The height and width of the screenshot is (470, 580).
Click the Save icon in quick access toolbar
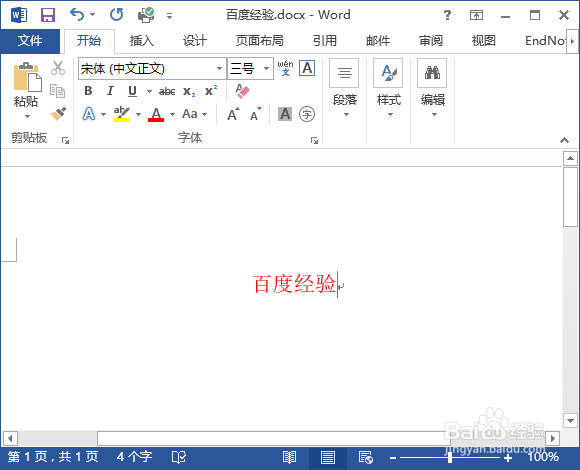[48, 15]
